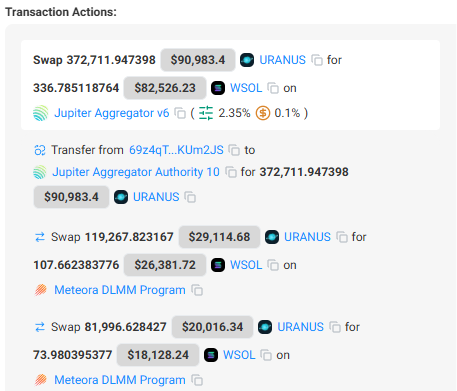Click the orange fee coin icon 0.1%

263,113
